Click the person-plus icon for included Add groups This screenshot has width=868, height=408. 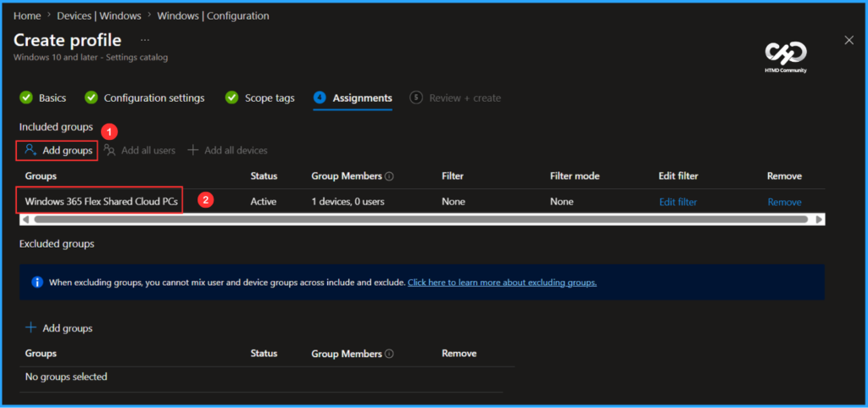point(31,150)
